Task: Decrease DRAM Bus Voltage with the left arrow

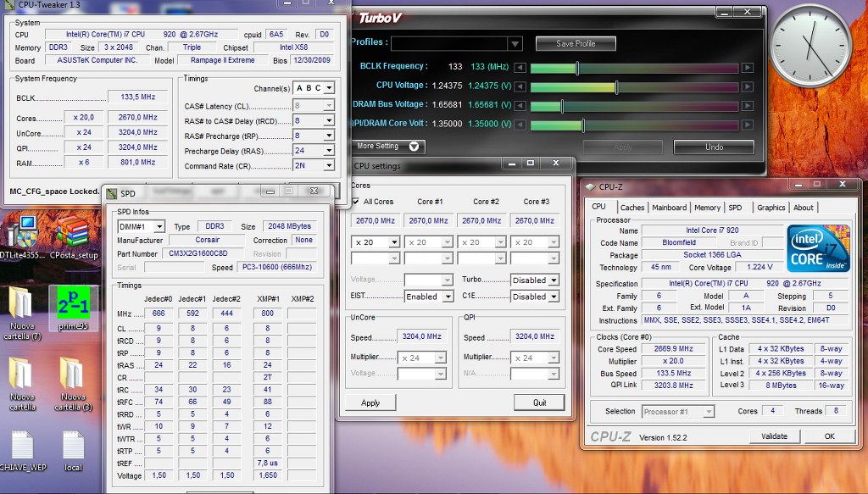Action: tap(520, 106)
